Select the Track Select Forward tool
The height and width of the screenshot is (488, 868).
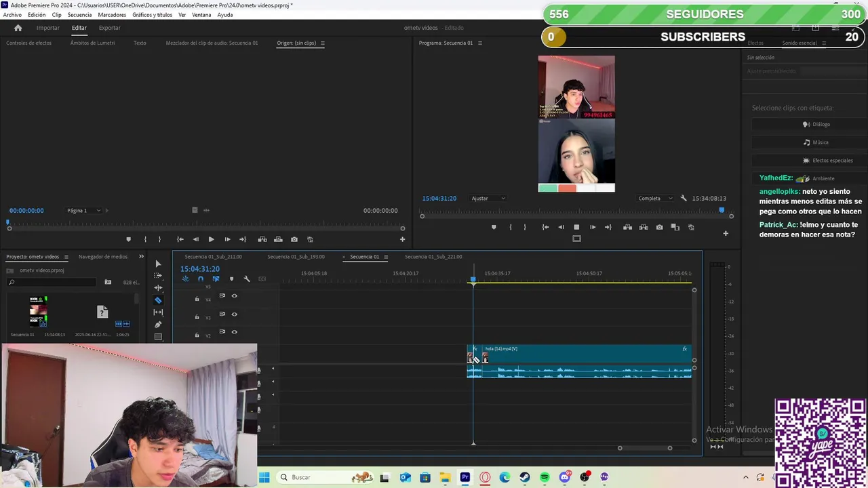[x=158, y=276]
